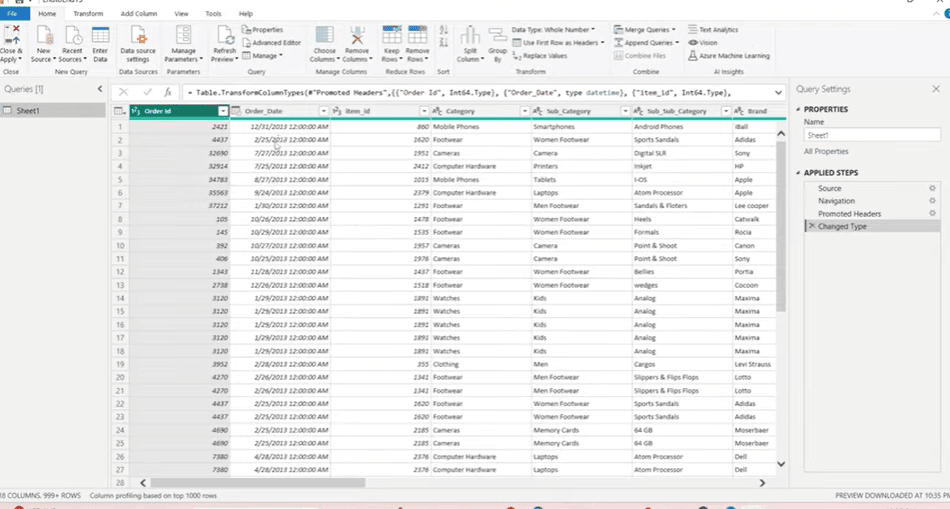Open the Merge Queries dropdown
Screen dimensions: 950x509
point(645,30)
